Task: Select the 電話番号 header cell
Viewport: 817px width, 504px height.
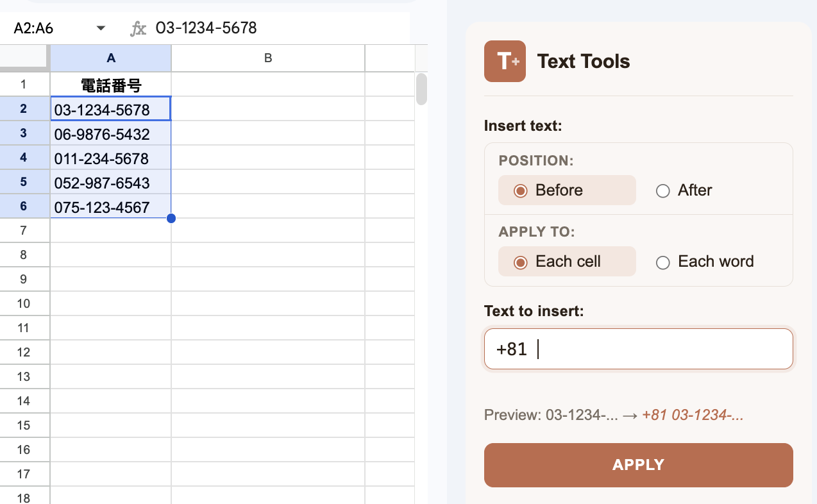Action: pos(110,84)
